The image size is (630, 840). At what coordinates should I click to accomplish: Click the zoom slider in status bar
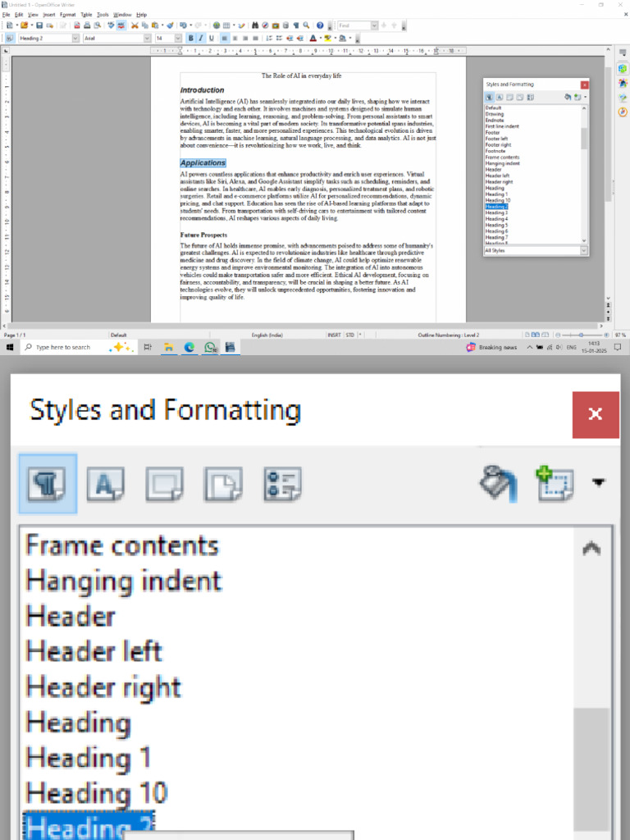[582, 335]
